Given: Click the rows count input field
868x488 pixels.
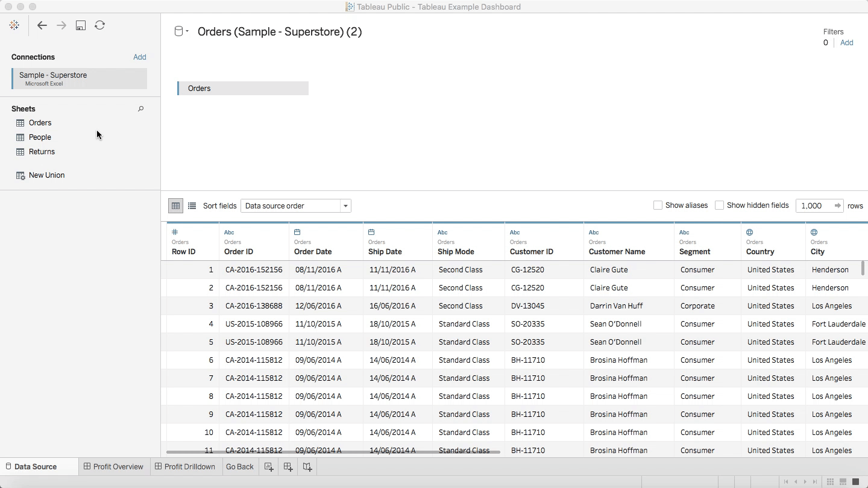Looking at the screenshot, I should click(x=814, y=206).
